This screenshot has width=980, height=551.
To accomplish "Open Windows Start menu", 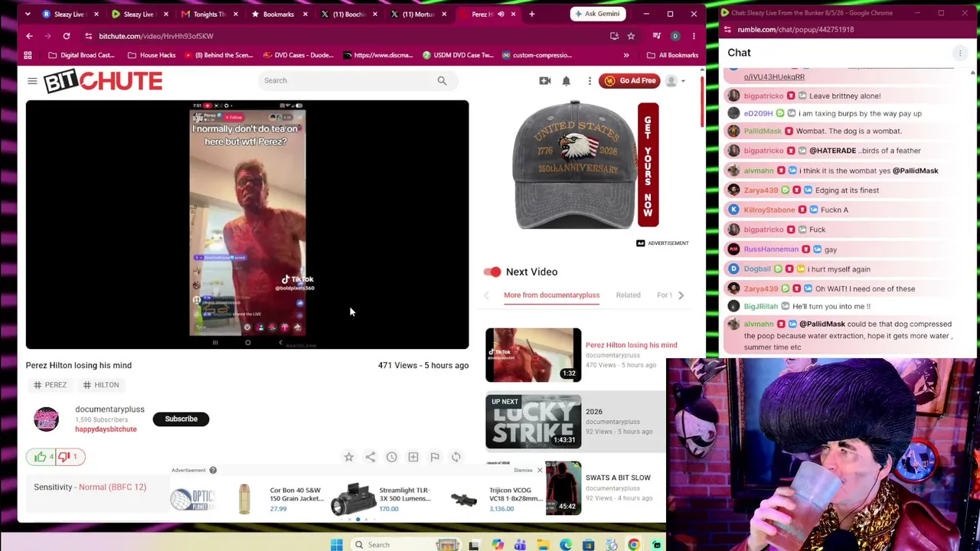I will point(337,544).
